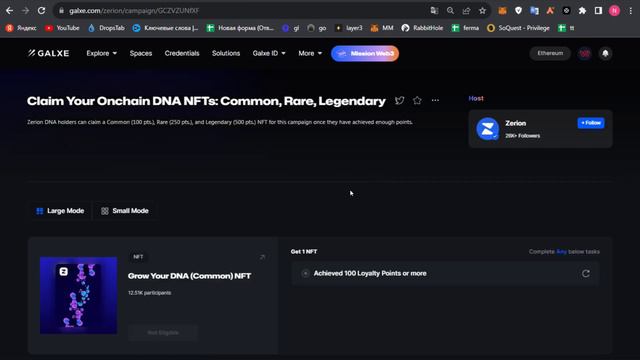Image resolution: width=640 pixels, height=360 pixels.
Task: Open the user wallet avatar
Action: click(585, 53)
